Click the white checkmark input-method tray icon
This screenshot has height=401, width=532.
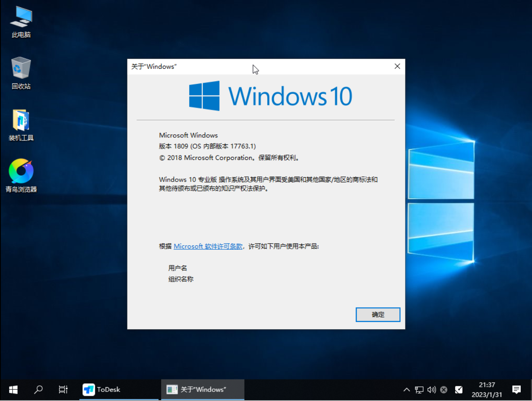(x=459, y=390)
